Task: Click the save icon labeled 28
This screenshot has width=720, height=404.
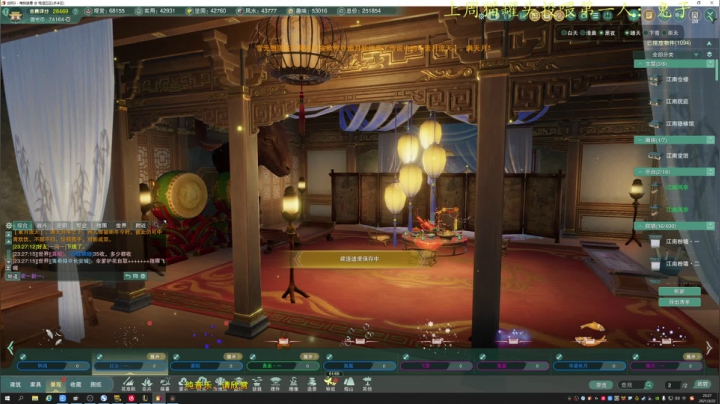Action: click(x=694, y=16)
